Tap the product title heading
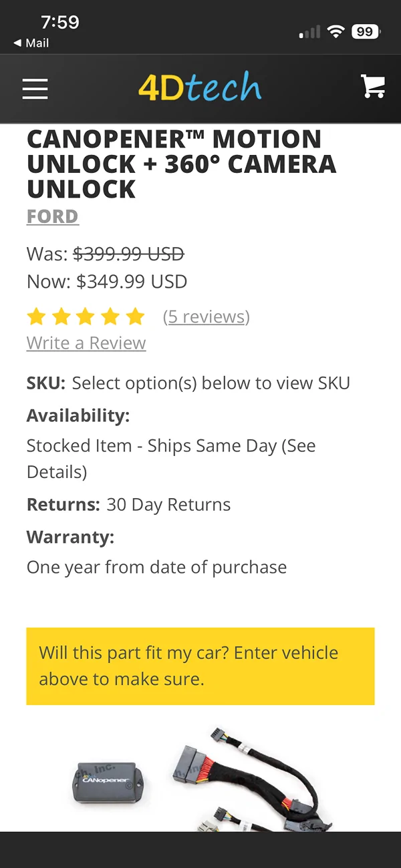This screenshot has height=868, width=401. pyautogui.click(x=181, y=164)
